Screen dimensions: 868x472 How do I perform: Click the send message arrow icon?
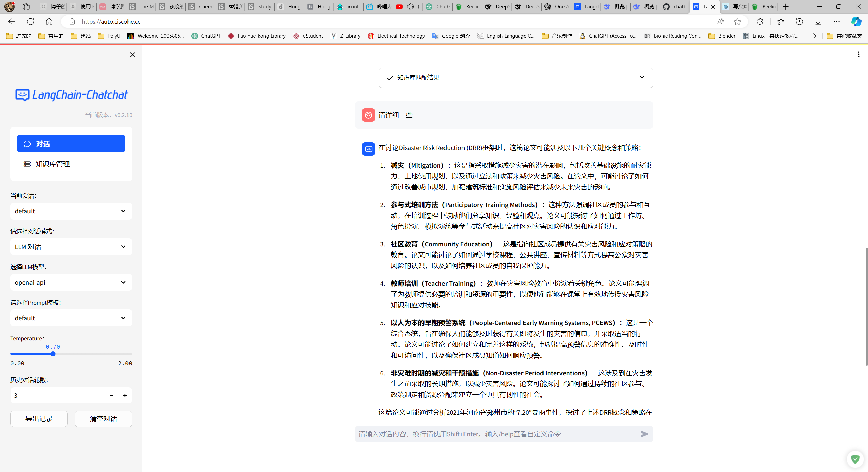(x=644, y=434)
